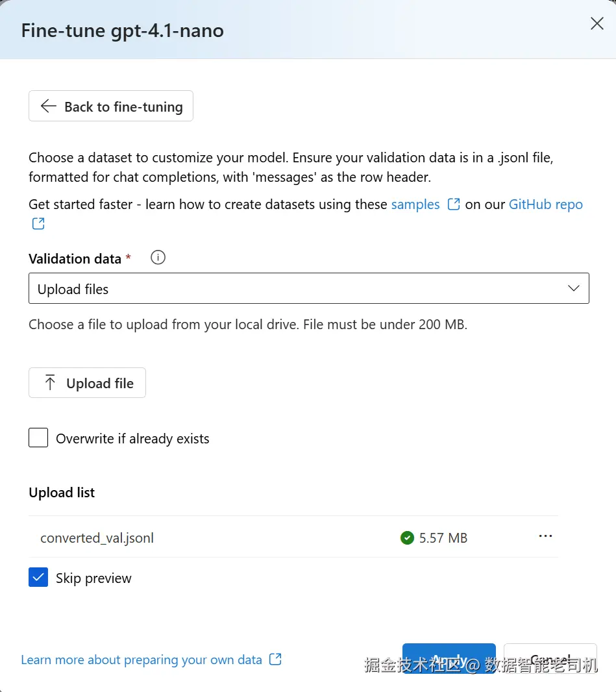
Task: Select the converted_val.jsonl file name
Action: [x=97, y=538]
